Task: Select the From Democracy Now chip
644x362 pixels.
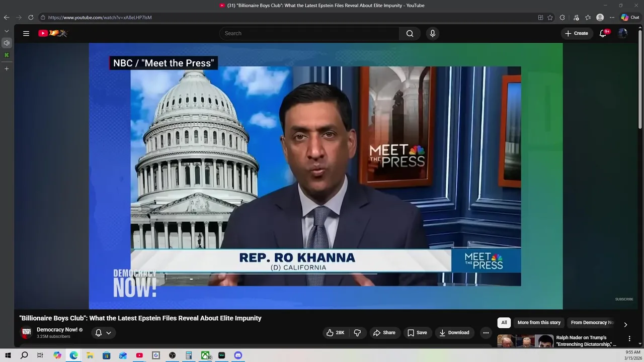Action: click(x=592, y=322)
